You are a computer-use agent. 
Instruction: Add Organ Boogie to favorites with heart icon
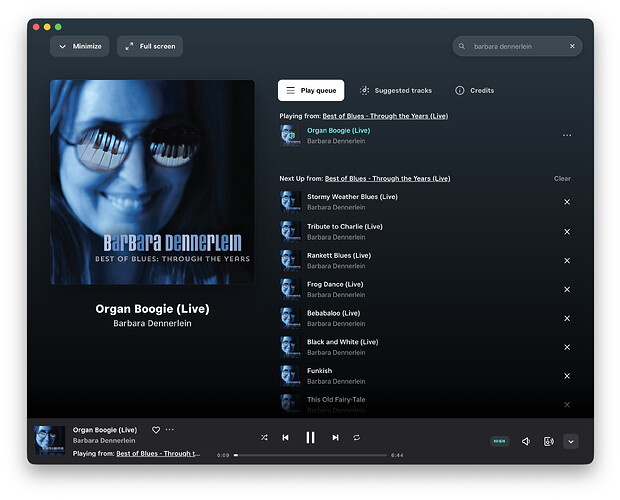[156, 430]
